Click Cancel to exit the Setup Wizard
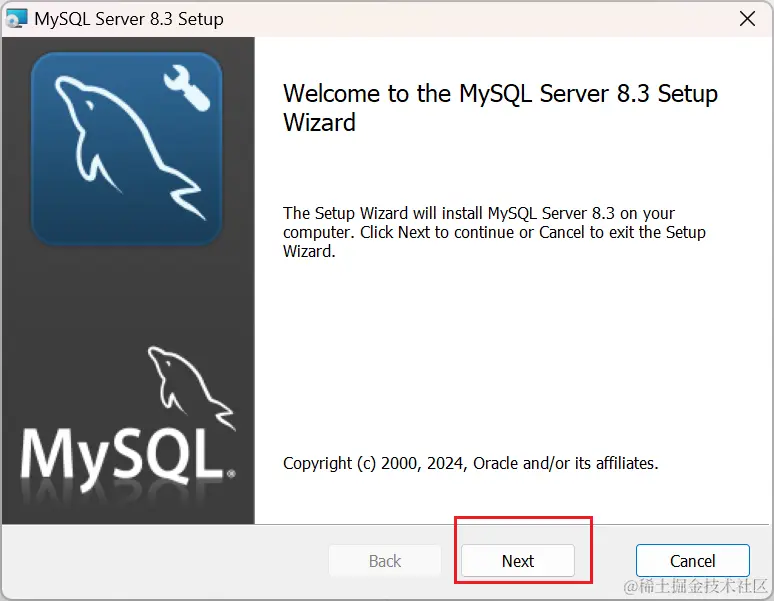 coord(693,561)
